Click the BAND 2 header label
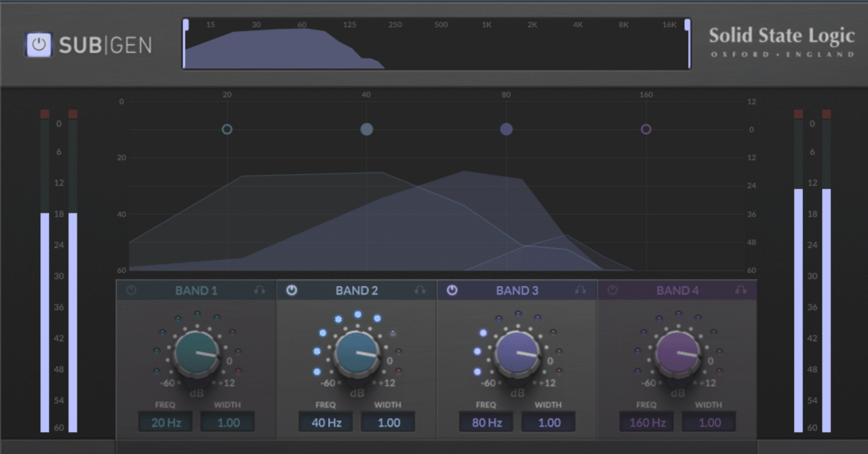Viewport: 868px width, 454px height. pyautogui.click(x=357, y=291)
